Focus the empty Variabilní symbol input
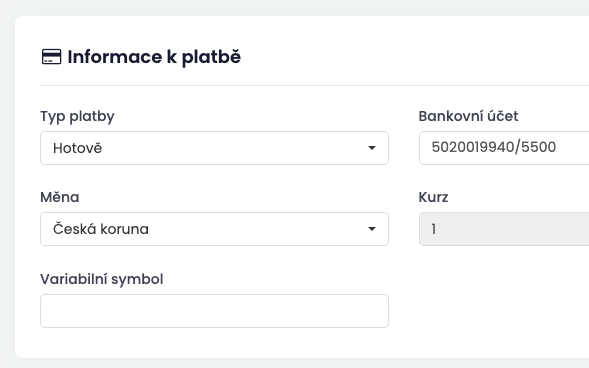 click(x=214, y=311)
